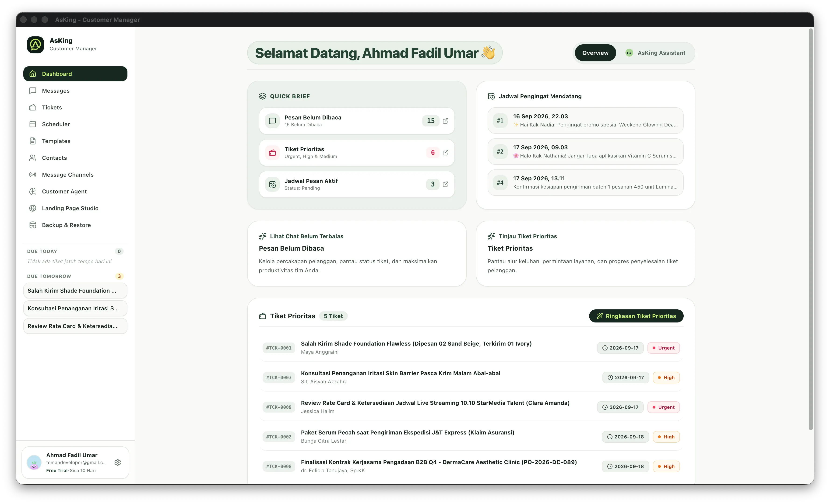Open due-tomorrow item Salah Kirim Shade Foundation
Image resolution: width=830 pixels, height=504 pixels.
[x=75, y=290]
